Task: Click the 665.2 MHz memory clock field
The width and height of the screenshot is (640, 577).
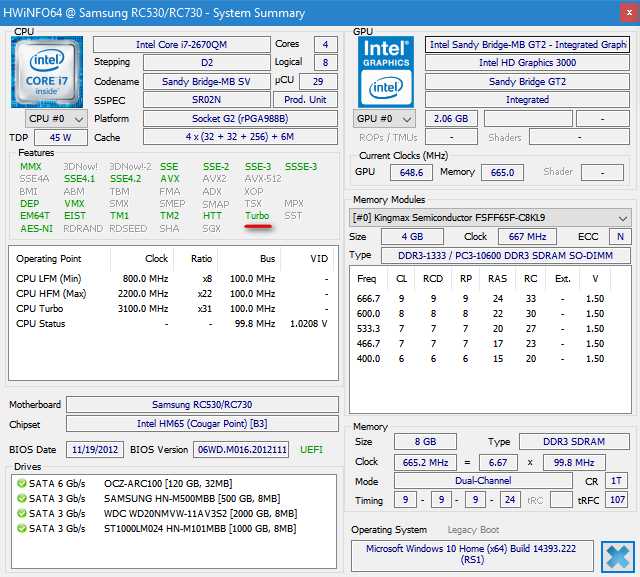Action: [x=425, y=463]
